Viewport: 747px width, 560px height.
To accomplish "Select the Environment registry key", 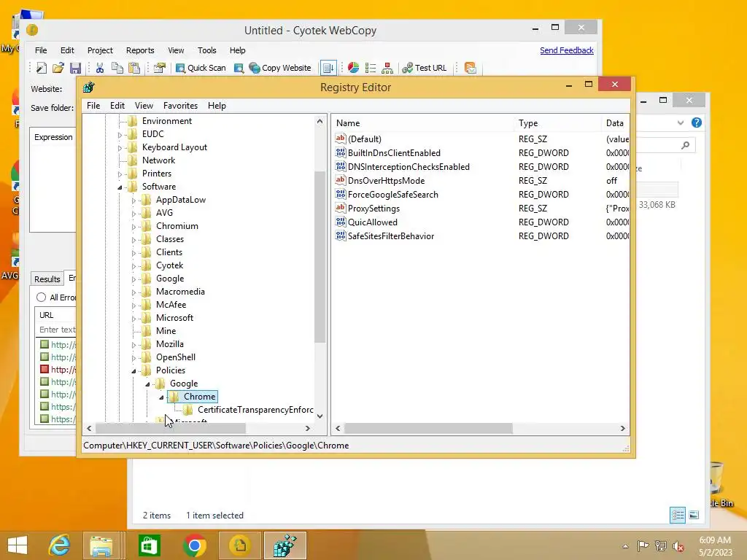I will click(x=167, y=121).
